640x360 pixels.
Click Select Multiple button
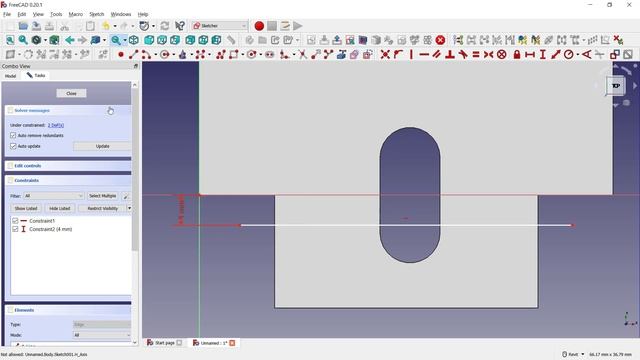[102, 196]
